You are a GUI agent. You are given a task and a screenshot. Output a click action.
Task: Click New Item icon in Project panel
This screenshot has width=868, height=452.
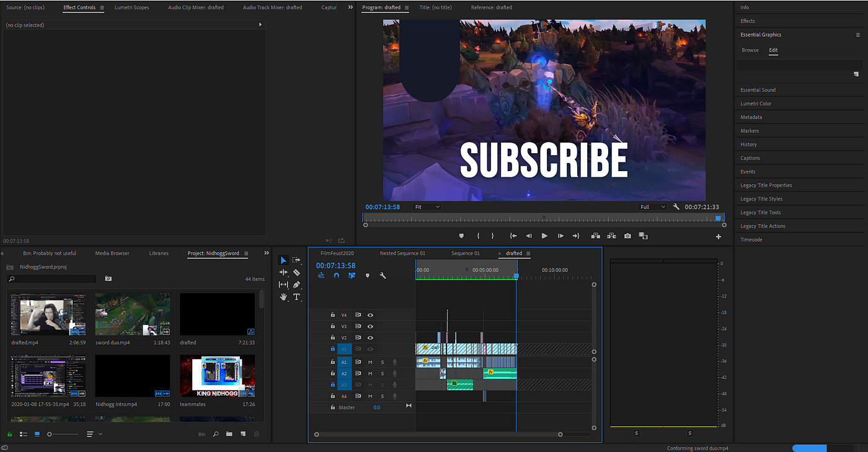pyautogui.click(x=243, y=434)
